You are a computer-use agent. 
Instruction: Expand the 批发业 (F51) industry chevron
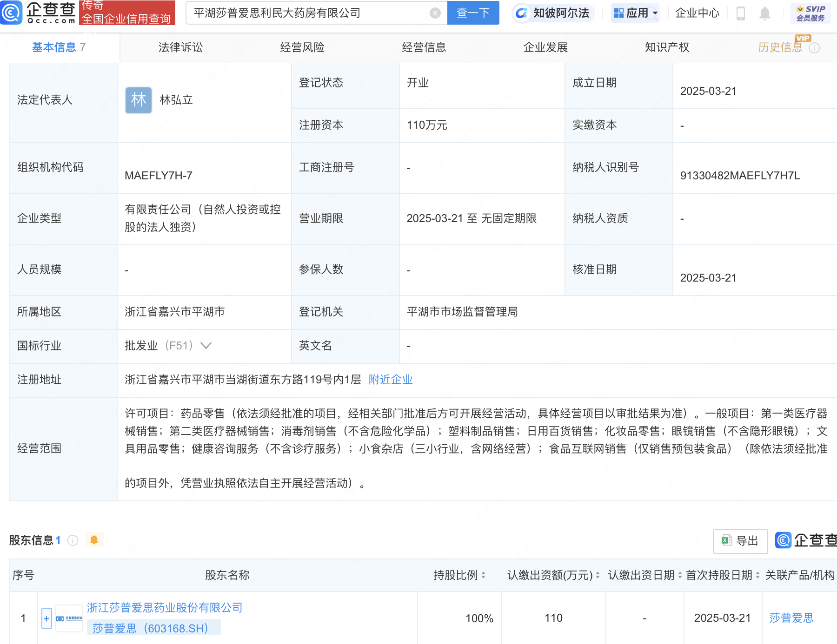tap(206, 345)
